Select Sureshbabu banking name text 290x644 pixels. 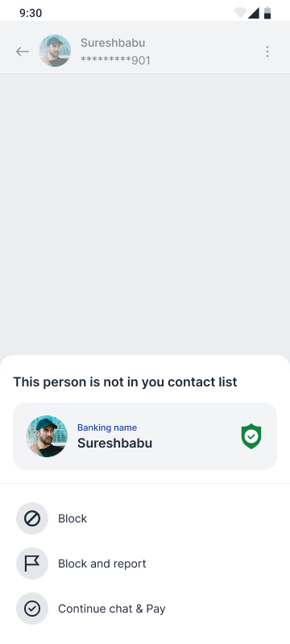point(115,444)
